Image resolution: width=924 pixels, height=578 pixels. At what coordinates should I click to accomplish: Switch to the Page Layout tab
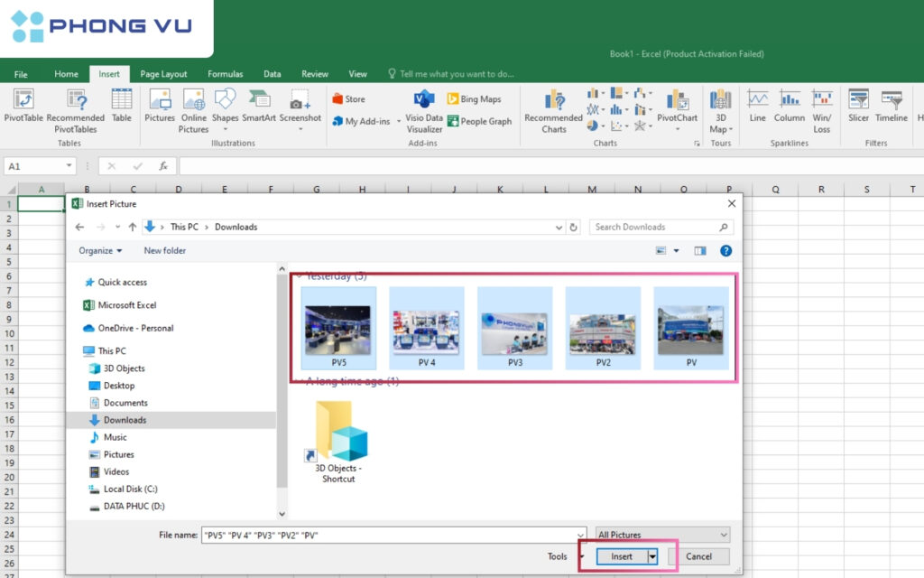tap(163, 74)
